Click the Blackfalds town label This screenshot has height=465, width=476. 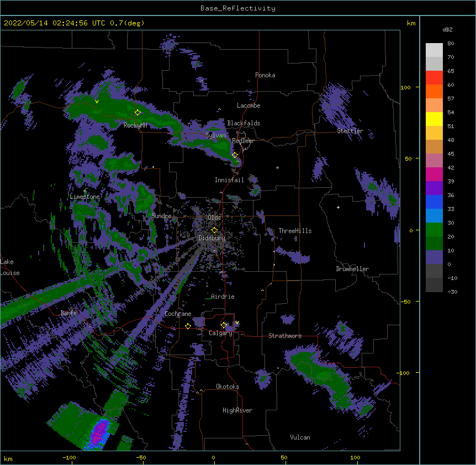click(x=244, y=123)
